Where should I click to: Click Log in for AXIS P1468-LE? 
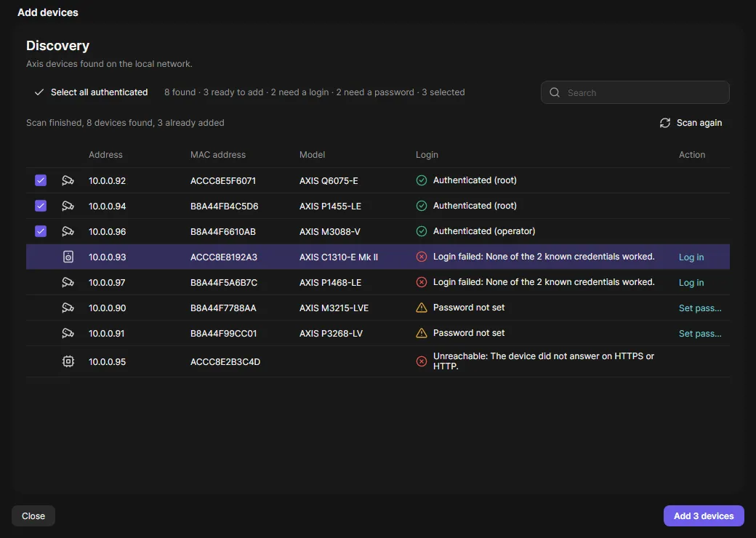[x=691, y=283]
